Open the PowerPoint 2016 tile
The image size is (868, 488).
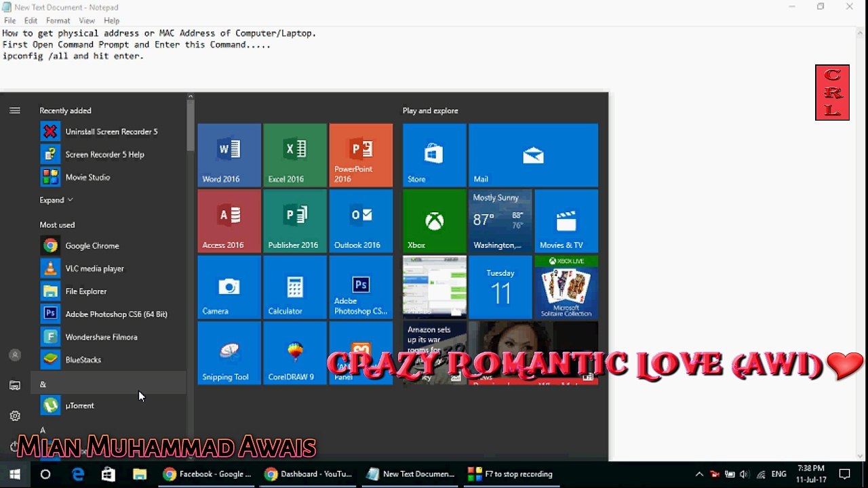(361, 155)
